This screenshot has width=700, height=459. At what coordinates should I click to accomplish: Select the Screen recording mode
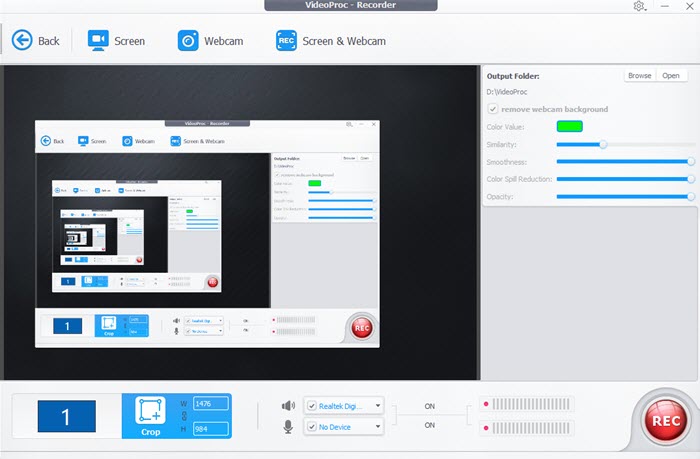116,41
